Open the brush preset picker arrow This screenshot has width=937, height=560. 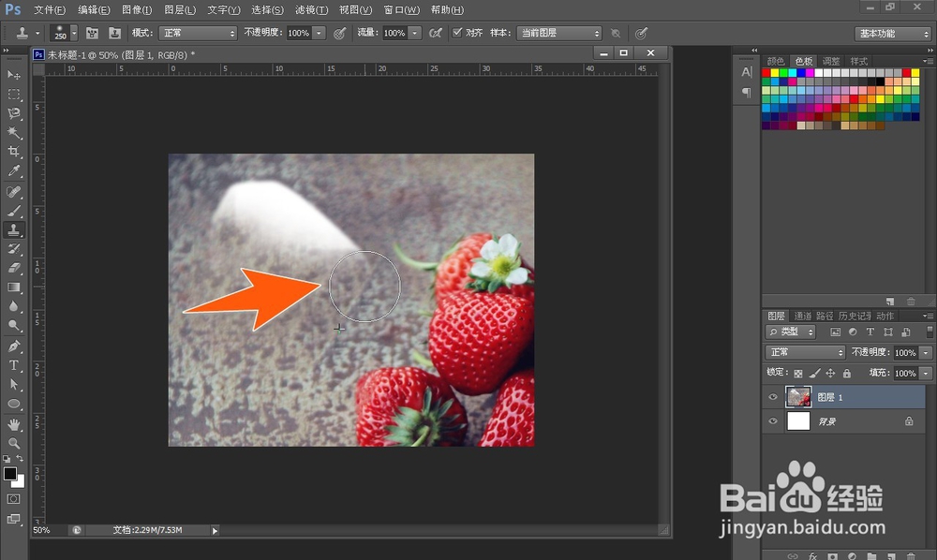click(74, 33)
